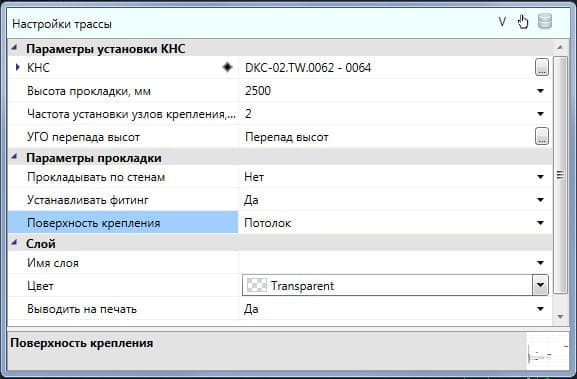Open the УГО перепада высот ellipsis button
Screen dimensions: 577x379
pos(542,137)
